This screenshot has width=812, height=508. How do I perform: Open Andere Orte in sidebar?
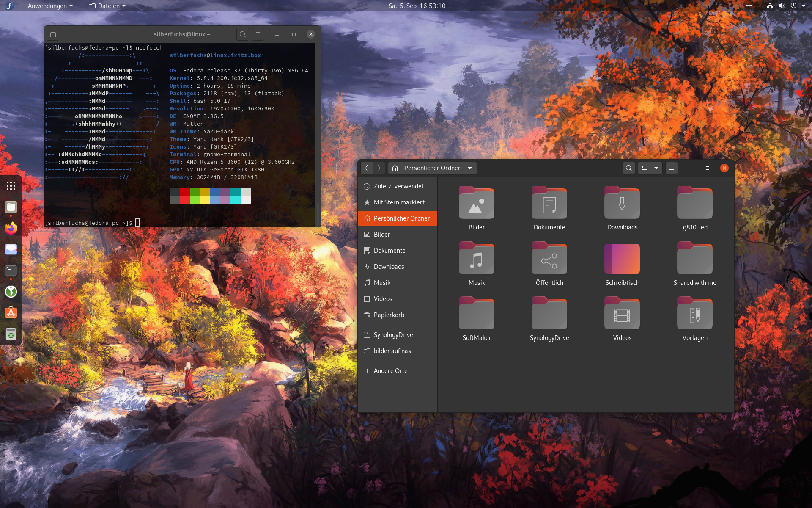click(x=390, y=371)
